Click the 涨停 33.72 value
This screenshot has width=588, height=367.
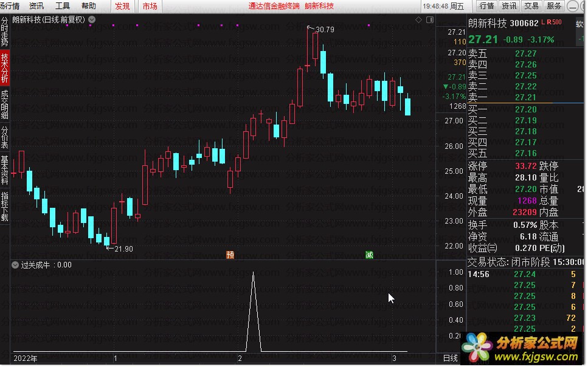click(x=526, y=166)
